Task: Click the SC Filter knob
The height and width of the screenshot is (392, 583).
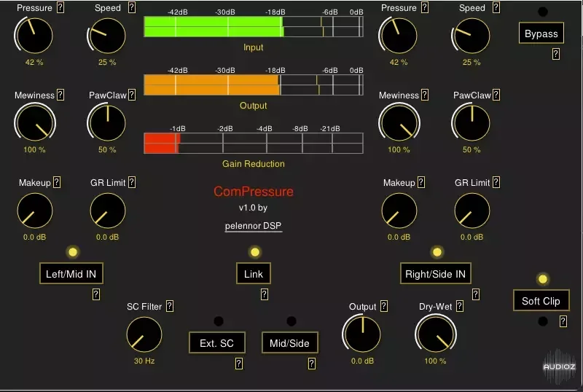Action: tap(144, 334)
